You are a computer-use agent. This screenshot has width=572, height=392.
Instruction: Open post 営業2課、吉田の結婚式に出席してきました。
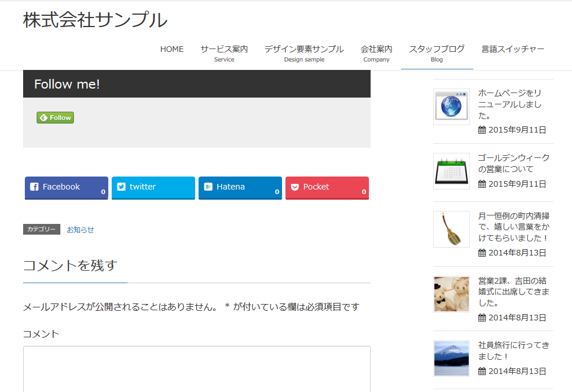click(514, 292)
